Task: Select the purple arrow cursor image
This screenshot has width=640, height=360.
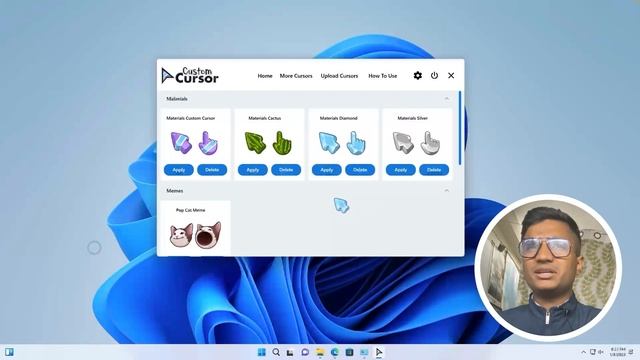Action: click(181, 143)
